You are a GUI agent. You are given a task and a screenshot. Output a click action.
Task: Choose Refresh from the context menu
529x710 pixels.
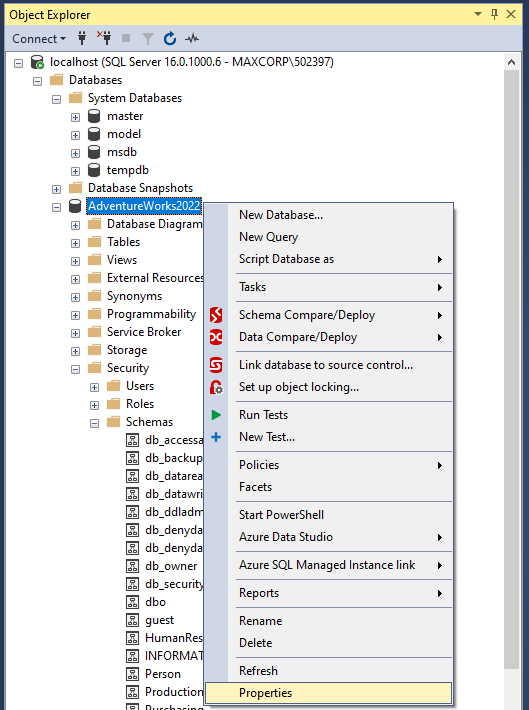pyautogui.click(x=329, y=671)
